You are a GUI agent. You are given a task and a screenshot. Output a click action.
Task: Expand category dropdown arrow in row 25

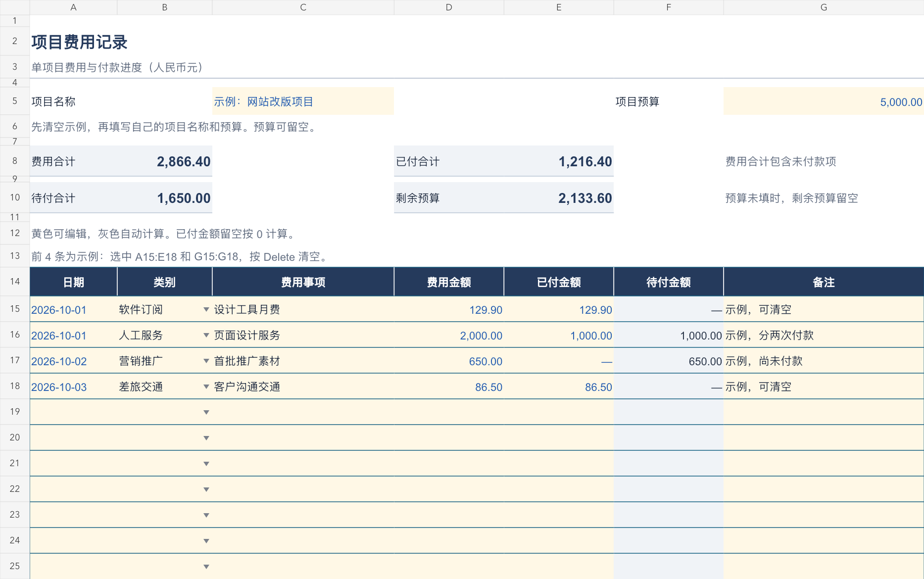[206, 567]
